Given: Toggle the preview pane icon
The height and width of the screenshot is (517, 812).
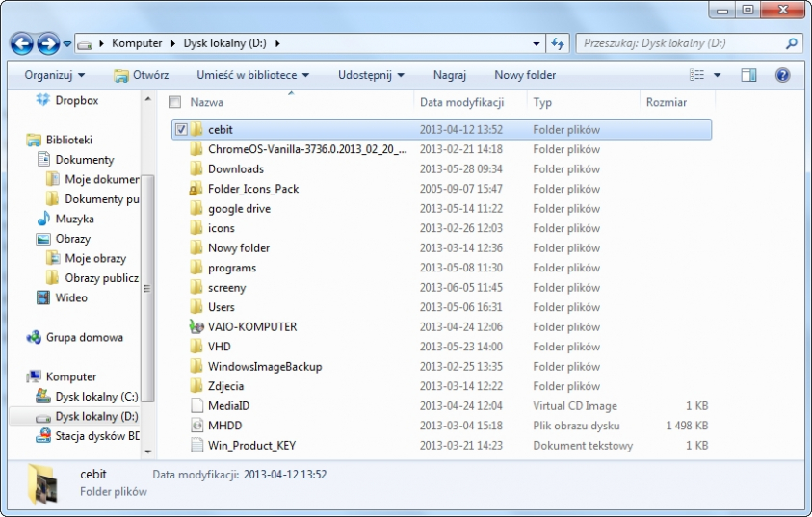Looking at the screenshot, I should pyautogui.click(x=748, y=75).
